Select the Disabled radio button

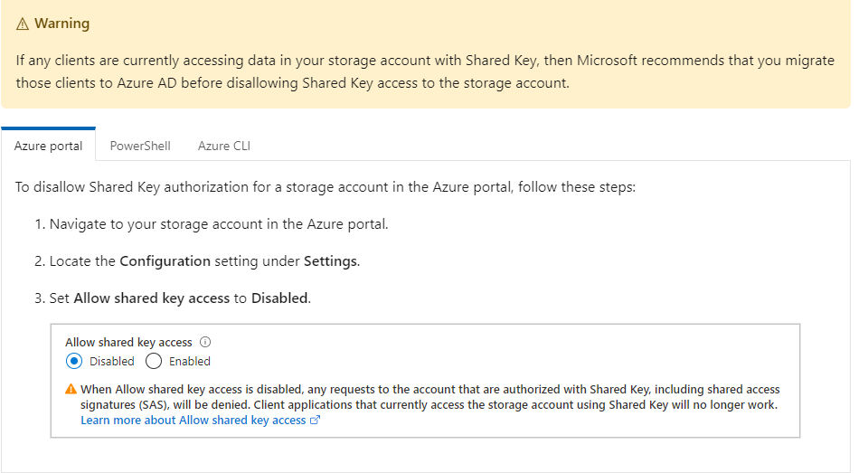click(74, 362)
